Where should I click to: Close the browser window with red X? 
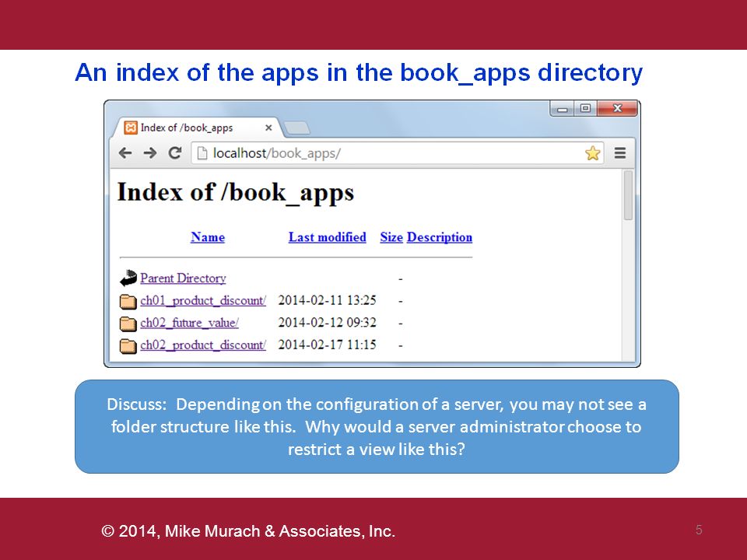617,109
